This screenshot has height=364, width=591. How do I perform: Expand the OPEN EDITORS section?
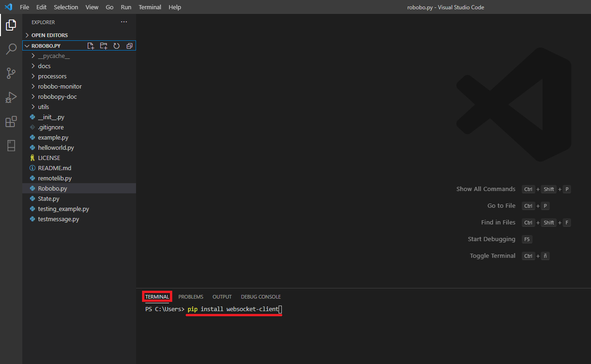(79, 35)
